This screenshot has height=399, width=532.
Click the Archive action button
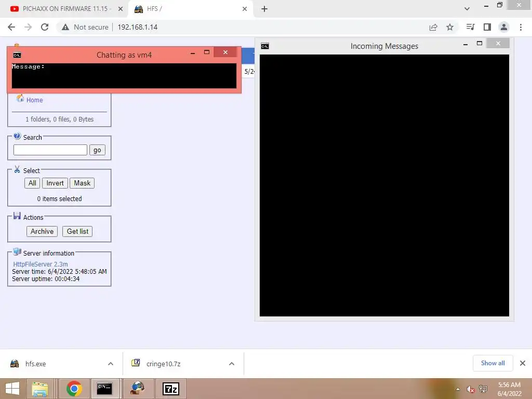pyautogui.click(x=42, y=231)
